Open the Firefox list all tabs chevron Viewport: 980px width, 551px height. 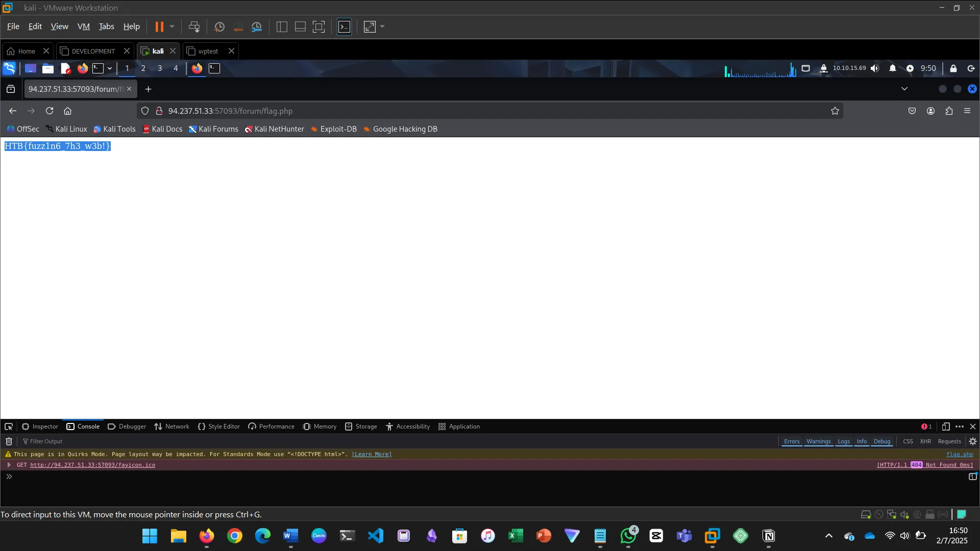click(x=904, y=88)
